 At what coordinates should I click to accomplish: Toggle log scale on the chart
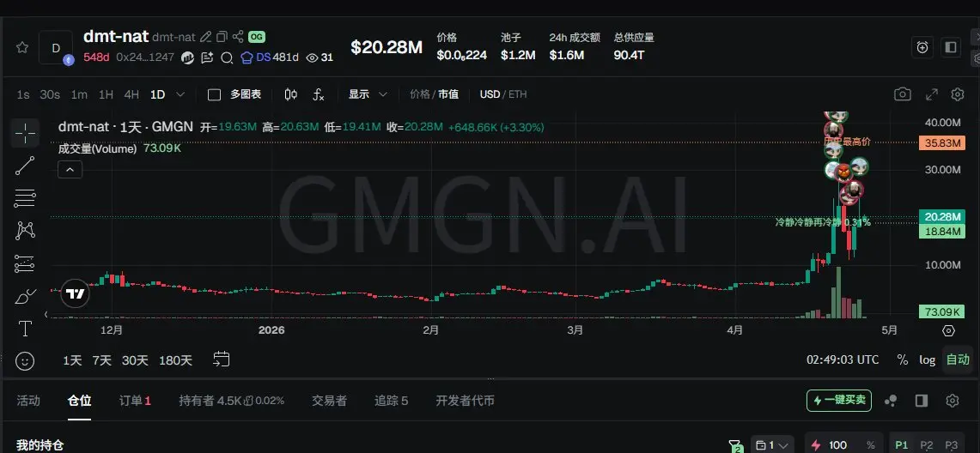point(928,360)
